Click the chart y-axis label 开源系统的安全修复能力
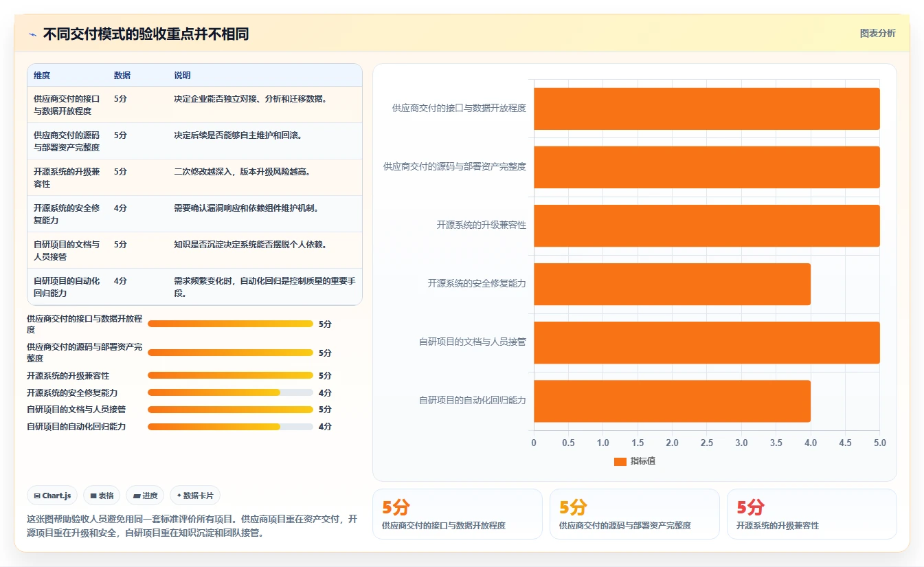The width and height of the screenshot is (924, 567). 477,283
